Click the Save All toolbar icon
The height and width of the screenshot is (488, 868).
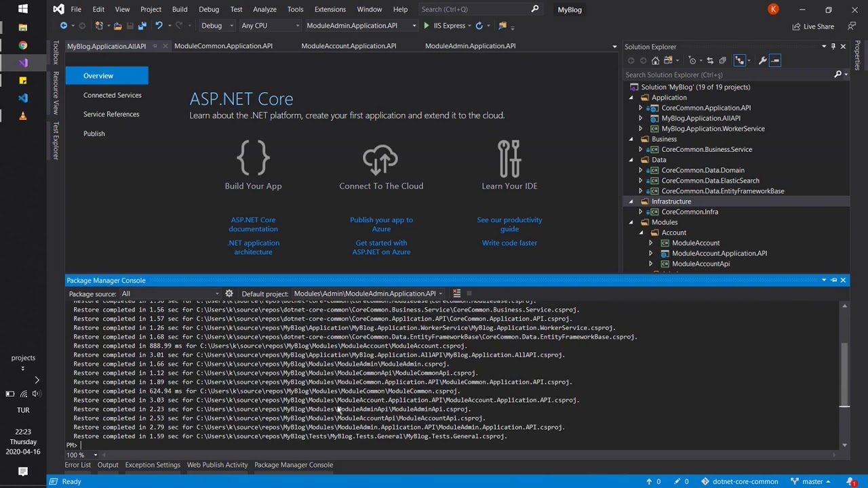tap(142, 26)
